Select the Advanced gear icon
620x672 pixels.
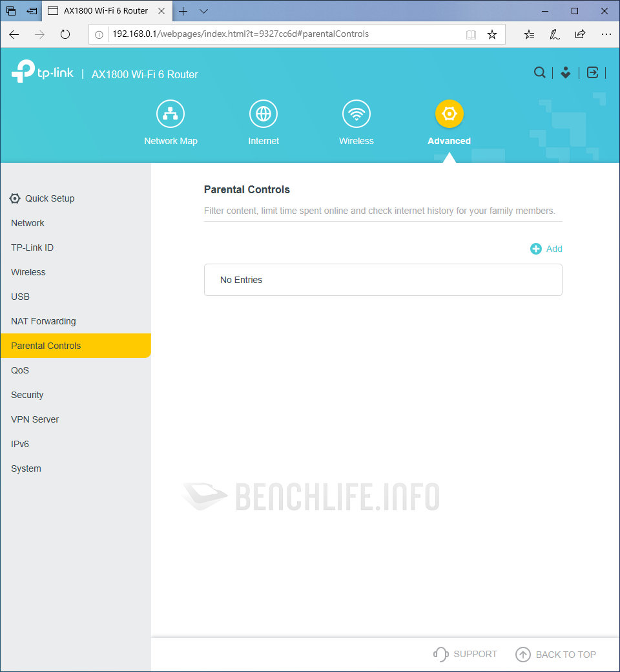449,114
